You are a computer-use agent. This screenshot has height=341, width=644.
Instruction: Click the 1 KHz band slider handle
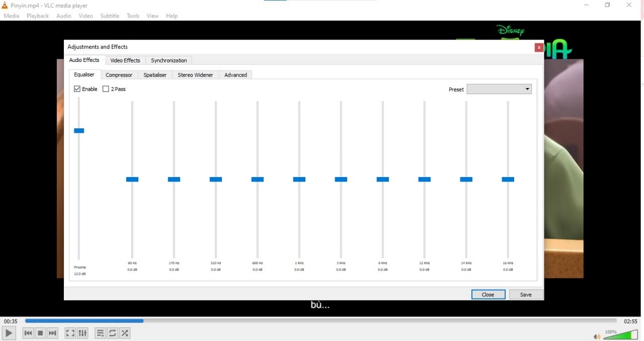click(299, 179)
